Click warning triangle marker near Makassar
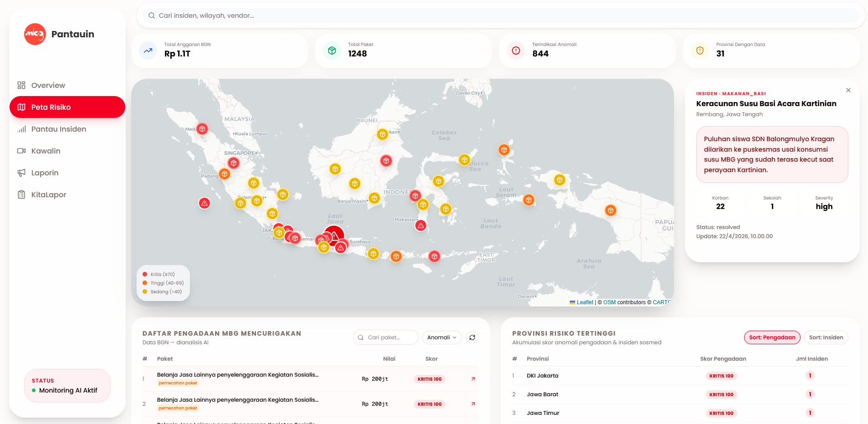 click(421, 225)
